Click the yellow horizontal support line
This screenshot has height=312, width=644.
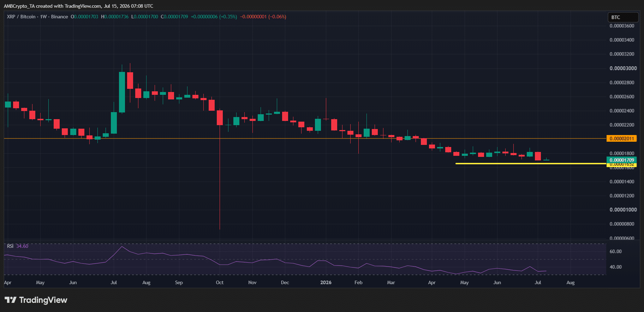pyautogui.click(x=531, y=164)
